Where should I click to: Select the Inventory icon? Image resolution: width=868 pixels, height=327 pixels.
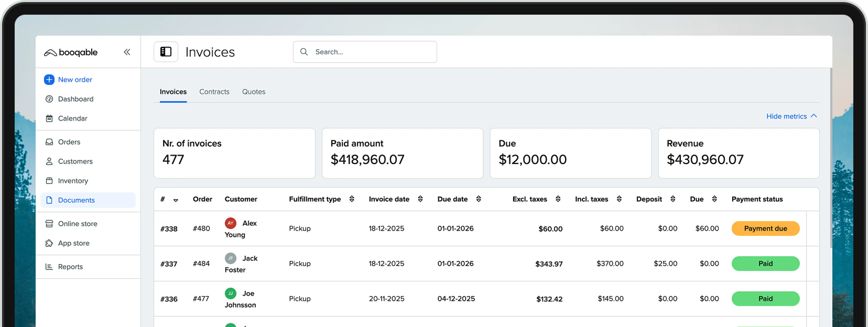tap(50, 181)
